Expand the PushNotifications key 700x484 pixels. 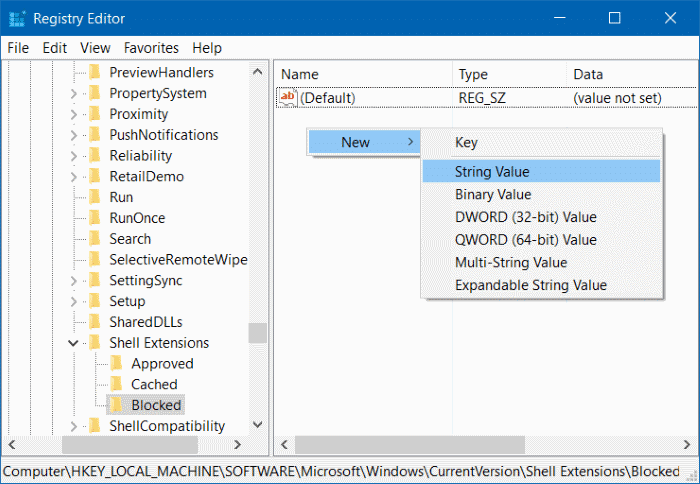(x=74, y=135)
